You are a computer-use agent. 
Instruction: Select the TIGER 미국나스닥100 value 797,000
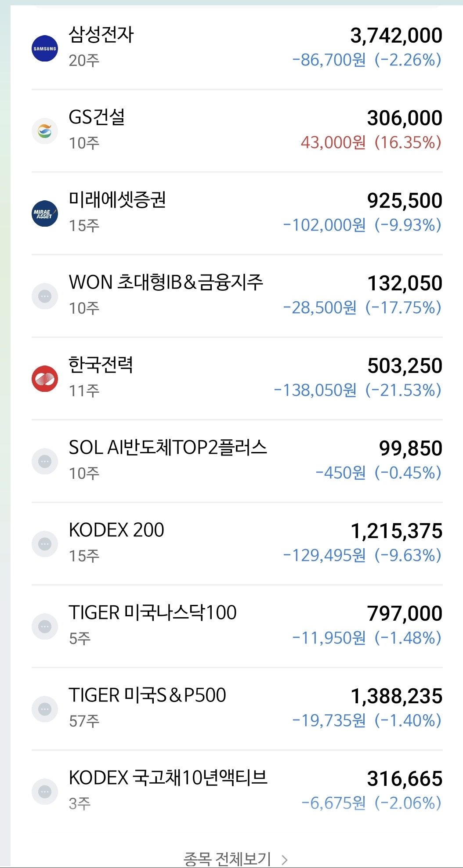405,613
